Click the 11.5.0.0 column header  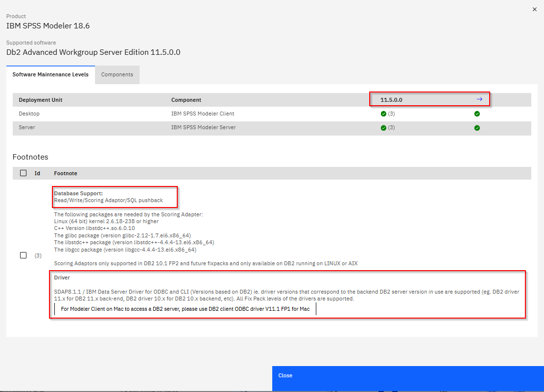click(x=391, y=100)
